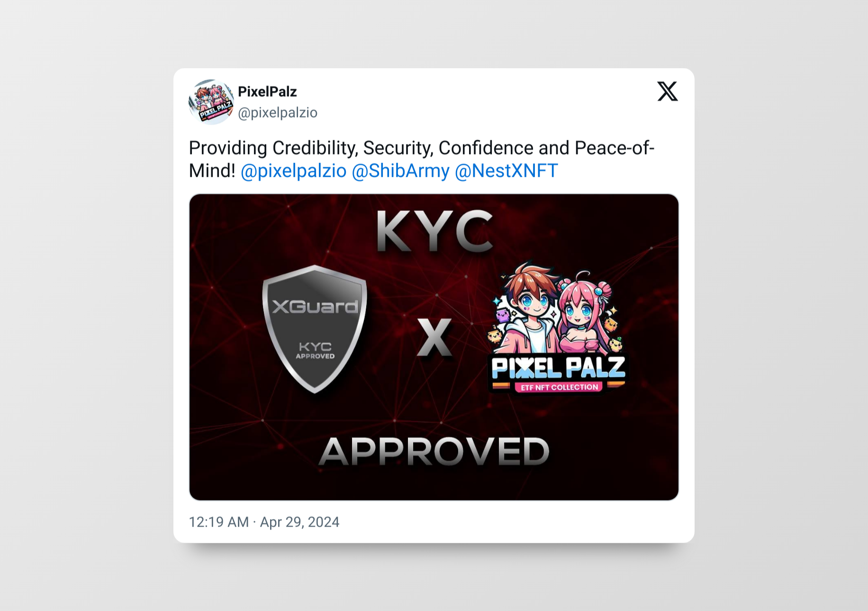Viewport: 868px width, 611px height.
Task: Click the tweet timestamp 12:19 AM
Action: (x=218, y=522)
